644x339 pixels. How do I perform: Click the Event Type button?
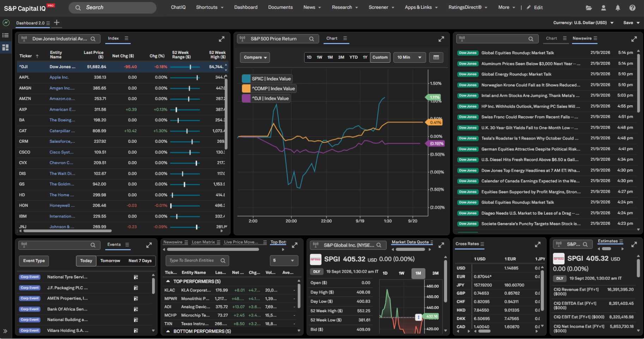click(x=34, y=261)
